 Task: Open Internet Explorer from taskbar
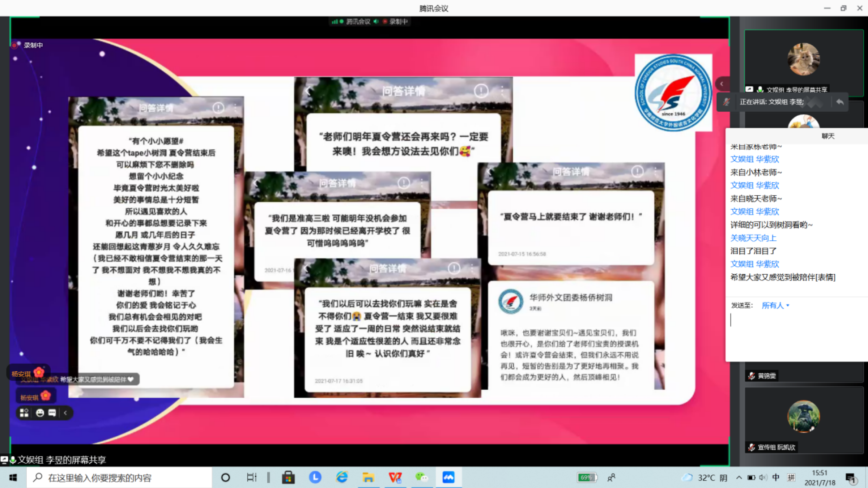click(x=342, y=478)
